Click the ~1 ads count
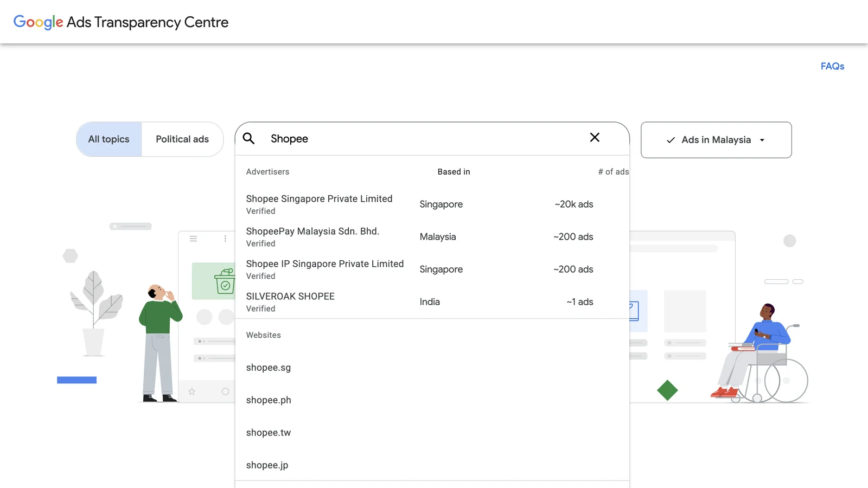This screenshot has width=868, height=488. pos(580,302)
